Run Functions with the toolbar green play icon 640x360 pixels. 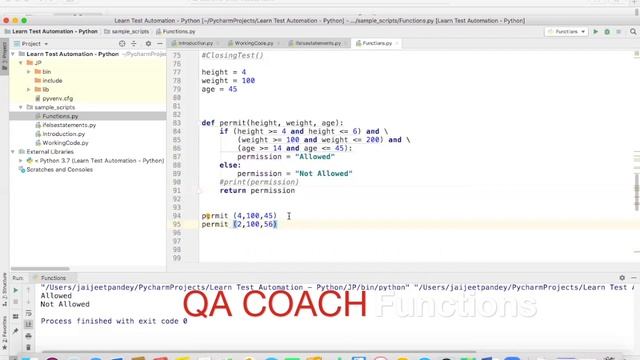596,31
